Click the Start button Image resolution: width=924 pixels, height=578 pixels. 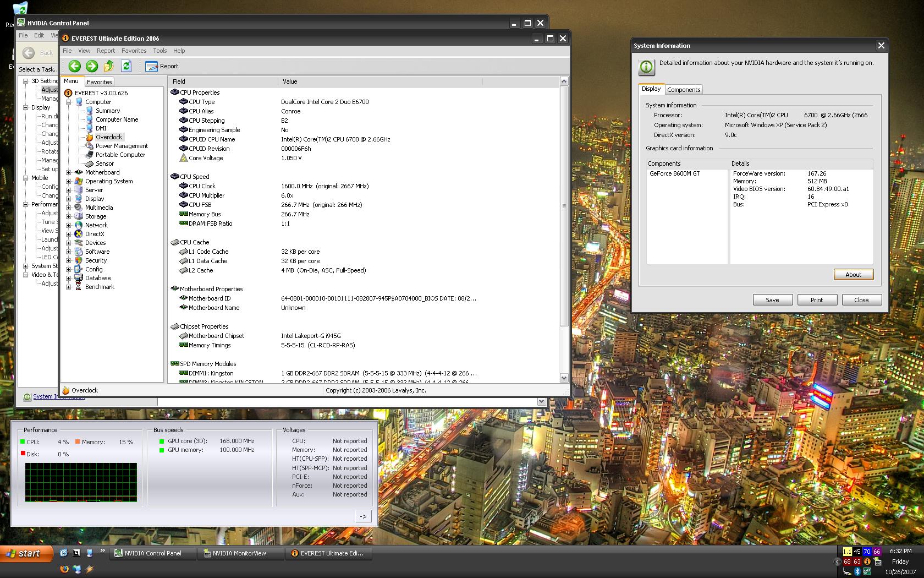click(26, 553)
